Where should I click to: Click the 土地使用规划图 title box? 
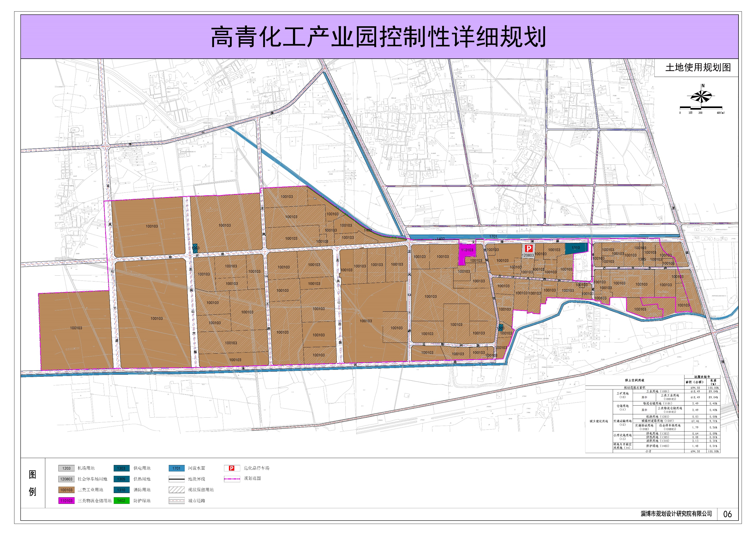click(x=698, y=67)
